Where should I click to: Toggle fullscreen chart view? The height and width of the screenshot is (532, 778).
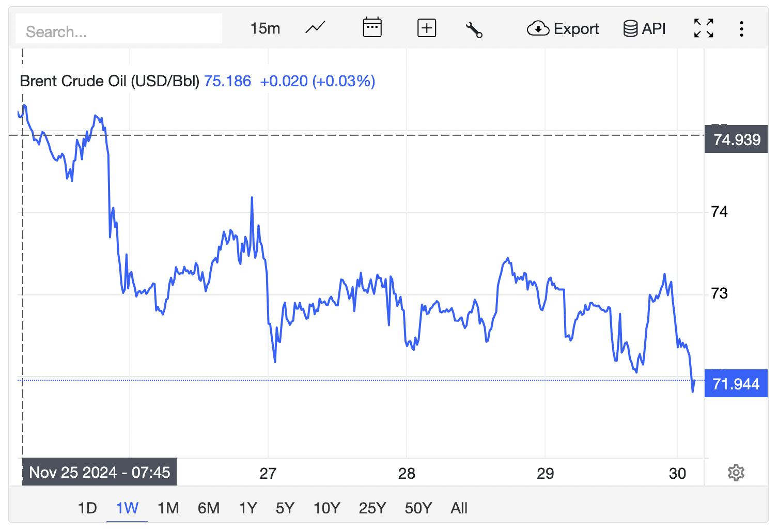704,28
